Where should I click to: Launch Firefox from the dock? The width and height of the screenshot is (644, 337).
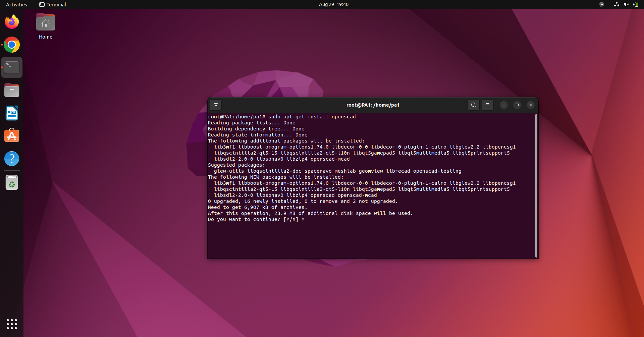[x=12, y=22]
